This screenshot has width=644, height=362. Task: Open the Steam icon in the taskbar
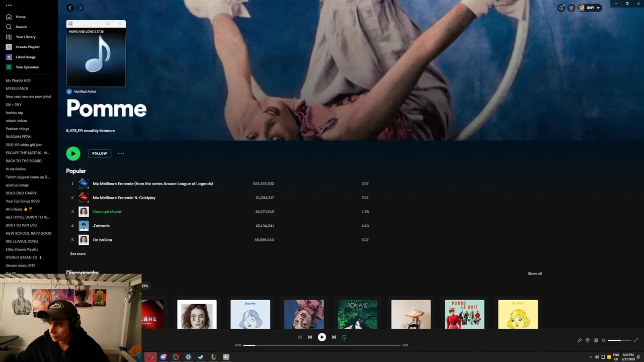pyautogui.click(x=201, y=357)
